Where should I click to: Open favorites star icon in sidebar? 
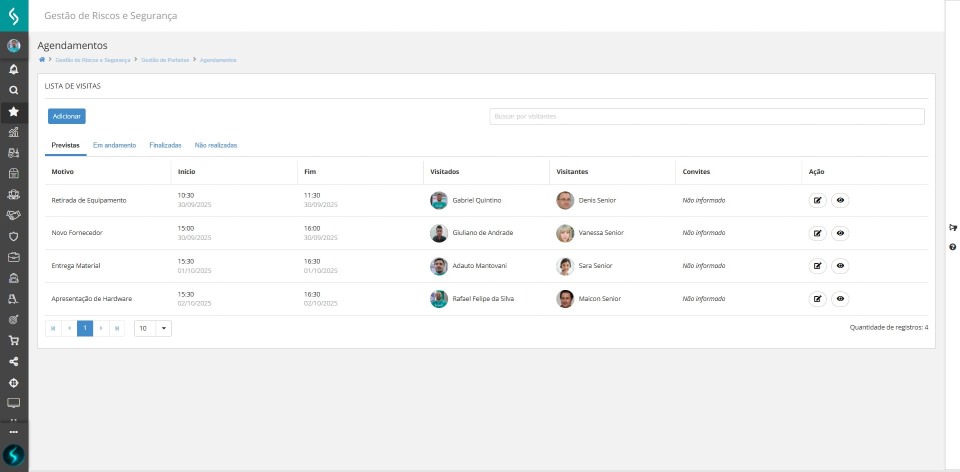(x=14, y=112)
